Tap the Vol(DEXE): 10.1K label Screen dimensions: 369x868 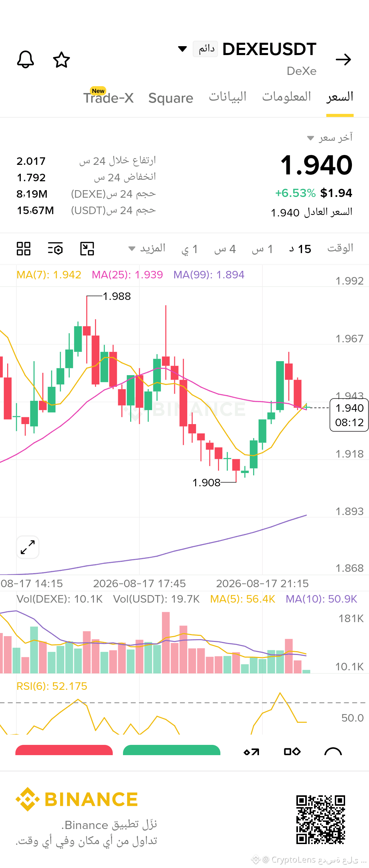59,599
